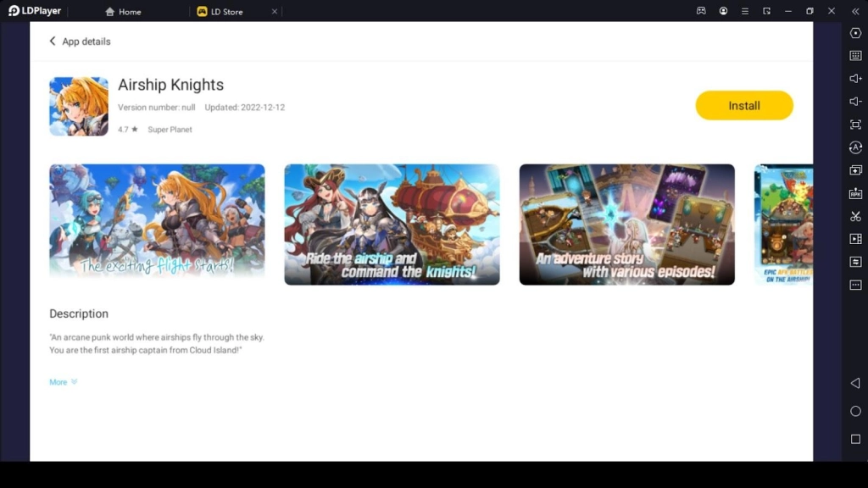The image size is (868, 488).
Task: Collapse the right sidebar toolbar
Action: [855, 11]
